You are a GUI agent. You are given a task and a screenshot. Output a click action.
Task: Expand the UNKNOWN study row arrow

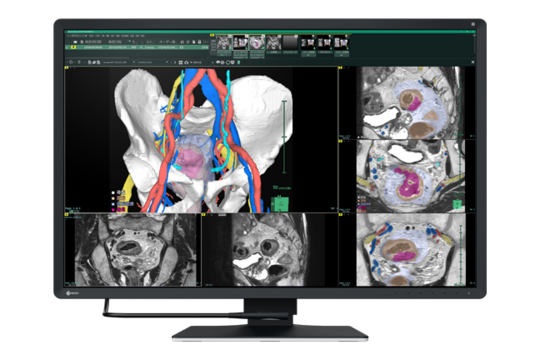pos(67,47)
